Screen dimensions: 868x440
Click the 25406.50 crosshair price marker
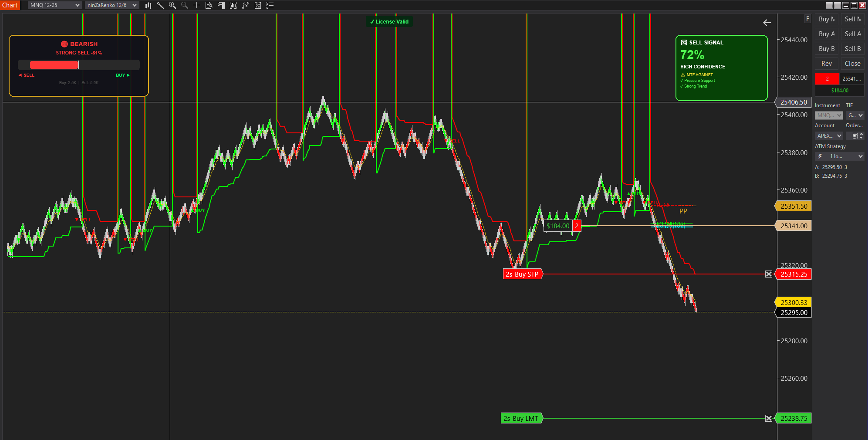(x=794, y=102)
